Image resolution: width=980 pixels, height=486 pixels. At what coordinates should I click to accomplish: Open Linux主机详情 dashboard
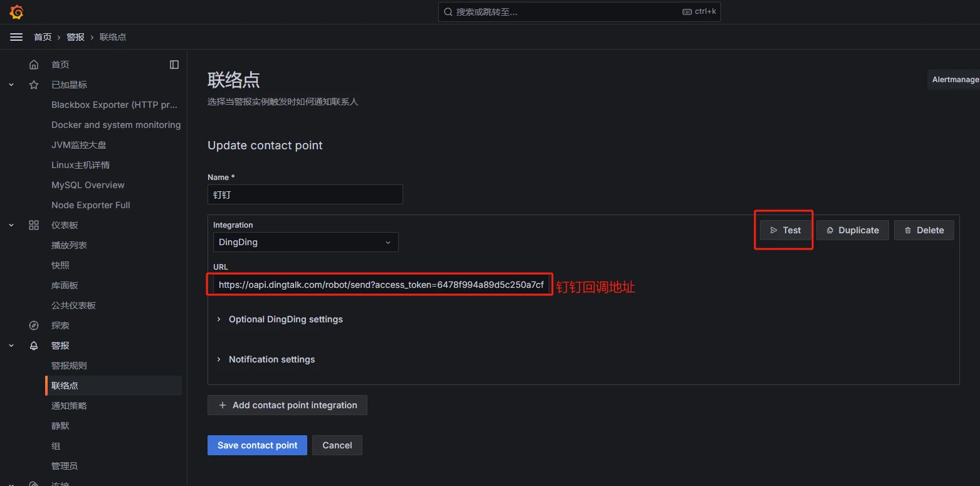(80, 165)
